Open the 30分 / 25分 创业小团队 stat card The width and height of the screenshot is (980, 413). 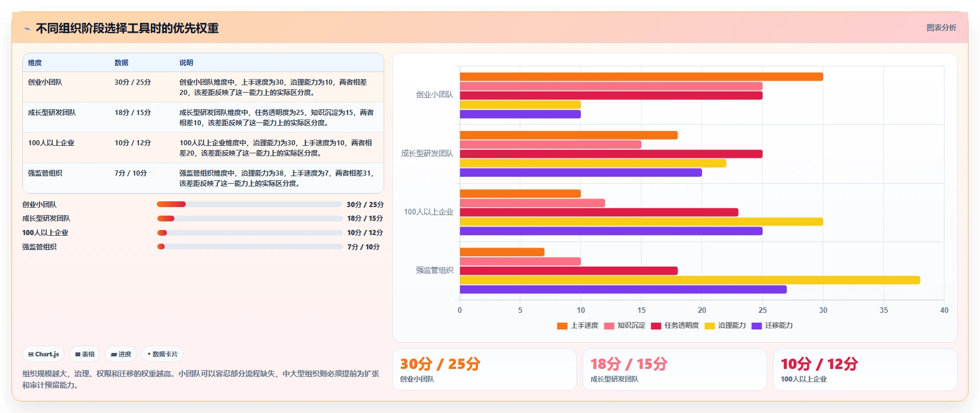(484, 370)
